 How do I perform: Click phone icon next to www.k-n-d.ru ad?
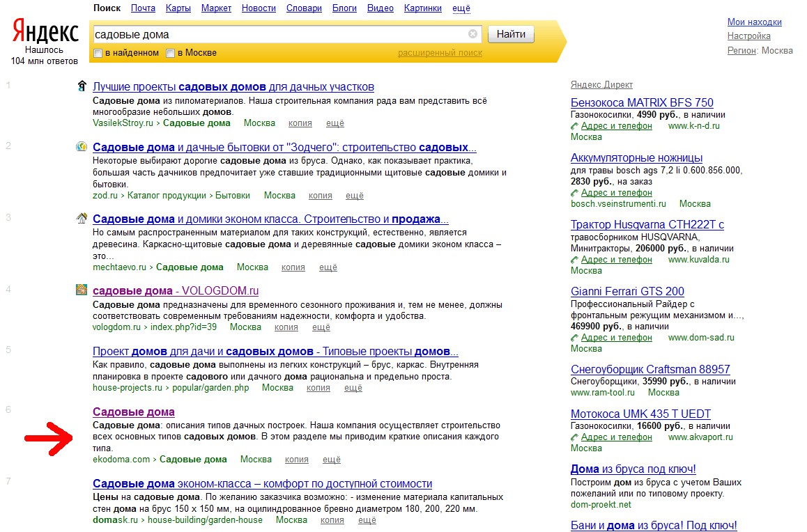pos(574,127)
